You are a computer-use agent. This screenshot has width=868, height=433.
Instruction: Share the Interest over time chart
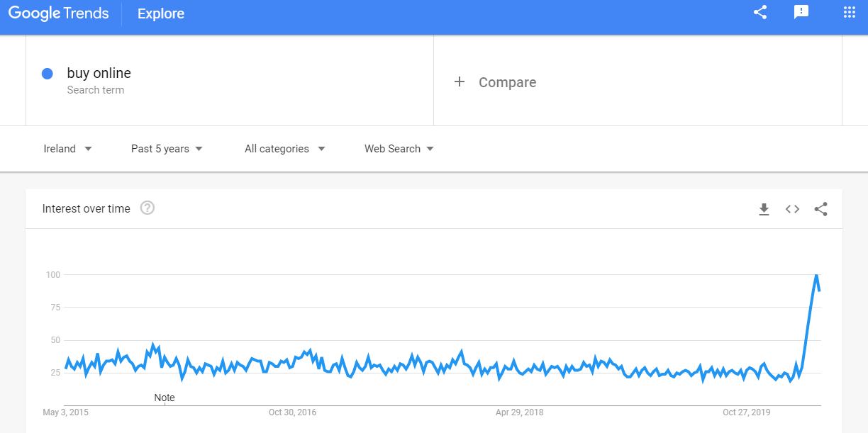(820, 209)
